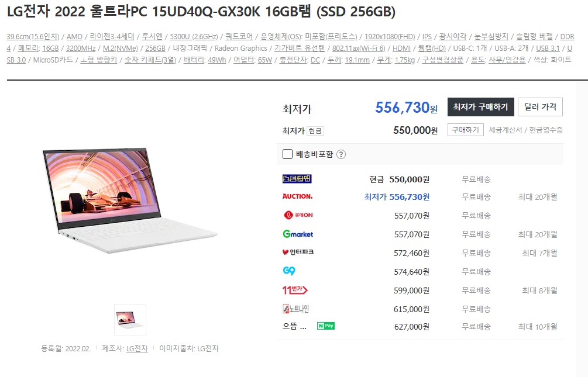Image resolution: width=588 pixels, height=377 pixels.
Task: Open the G9 seller logo
Action: (x=289, y=271)
